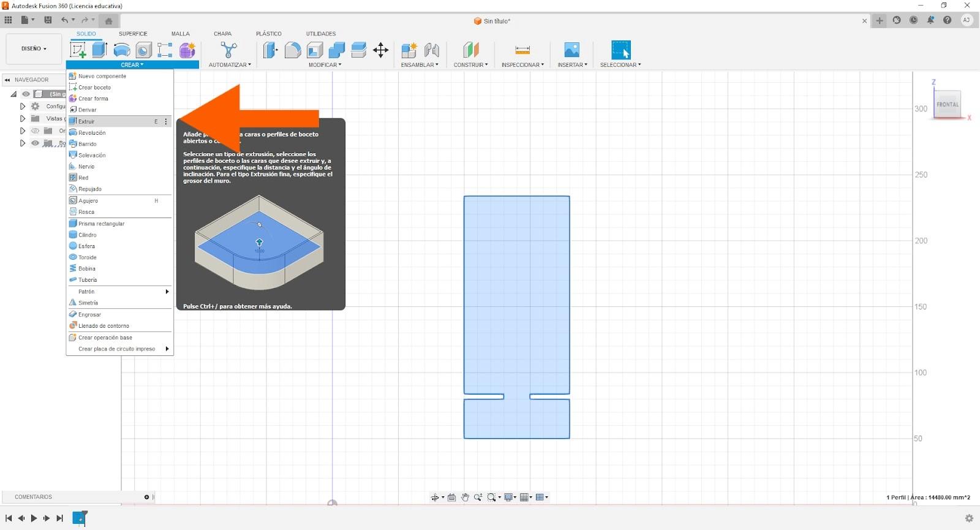Toggle visibility eye of the root component

pos(26,94)
